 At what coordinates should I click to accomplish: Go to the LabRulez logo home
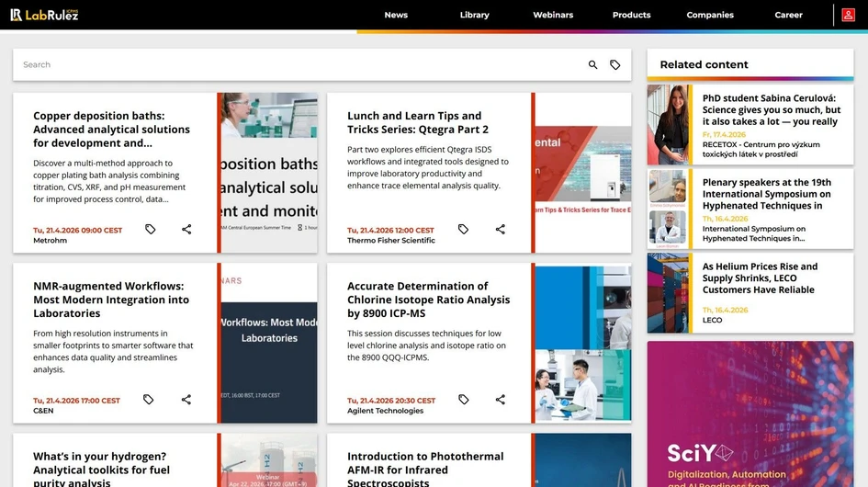coord(44,15)
